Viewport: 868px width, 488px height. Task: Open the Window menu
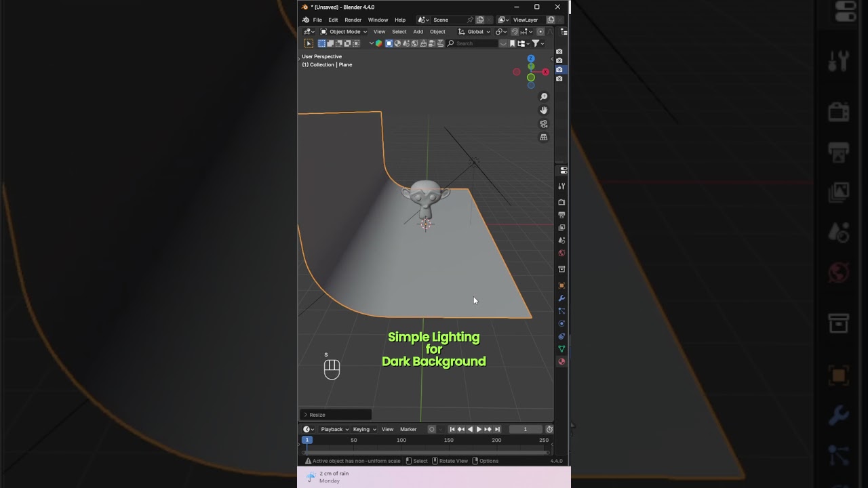(x=378, y=20)
